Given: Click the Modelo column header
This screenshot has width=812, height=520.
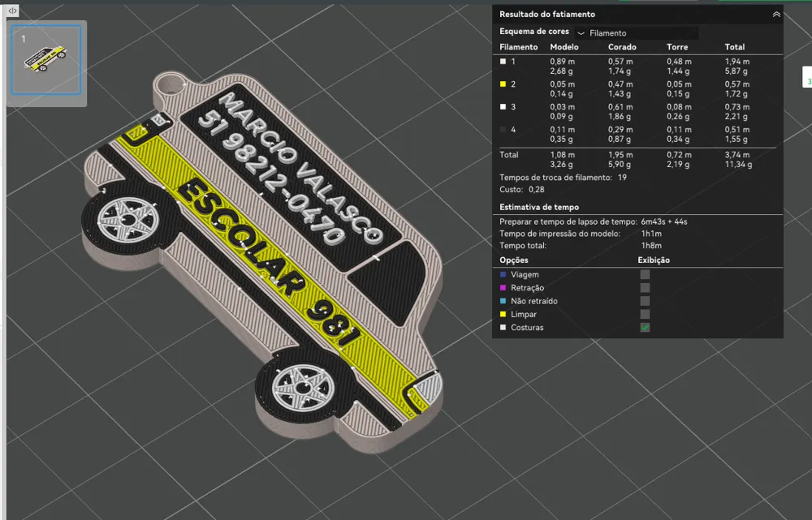Looking at the screenshot, I should click(564, 47).
